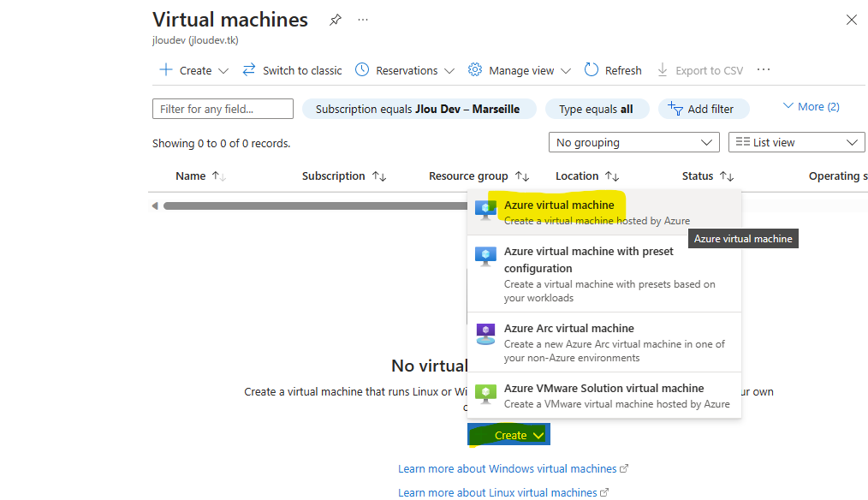Open the ellipsis menu beside the title
868x500 pixels.
[x=363, y=20]
